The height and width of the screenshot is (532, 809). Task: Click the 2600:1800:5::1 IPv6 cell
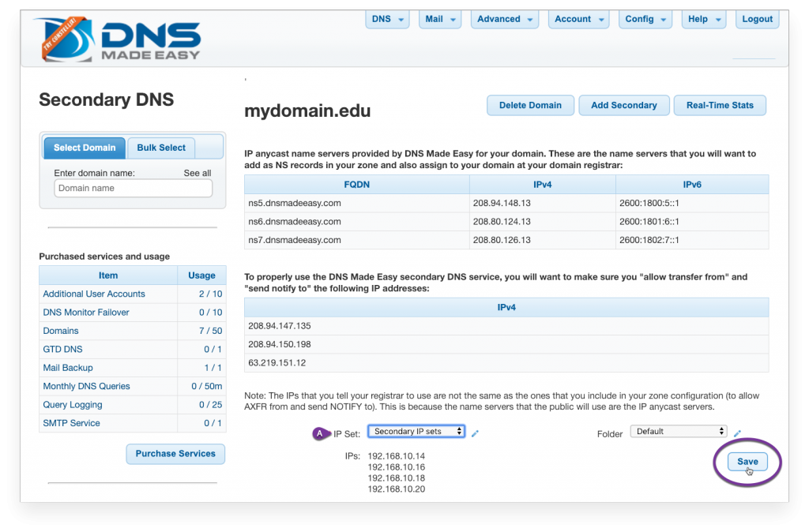[x=692, y=203]
